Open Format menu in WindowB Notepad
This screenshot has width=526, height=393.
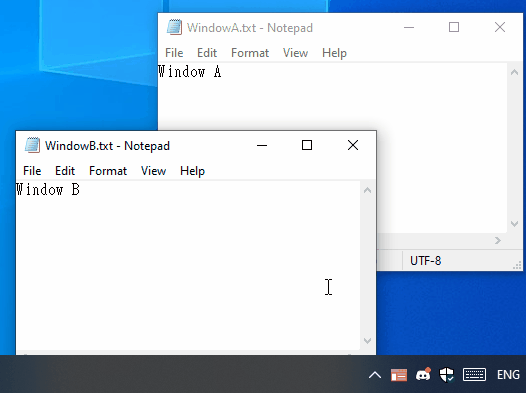pos(108,171)
